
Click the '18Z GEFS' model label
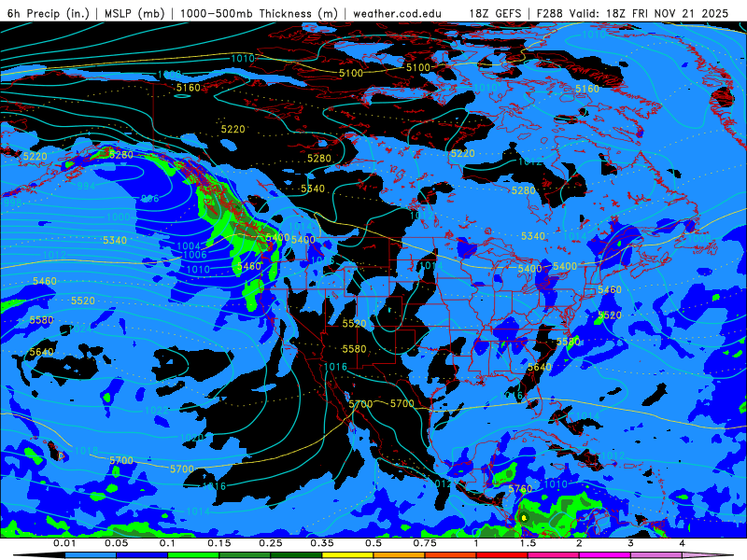click(496, 13)
